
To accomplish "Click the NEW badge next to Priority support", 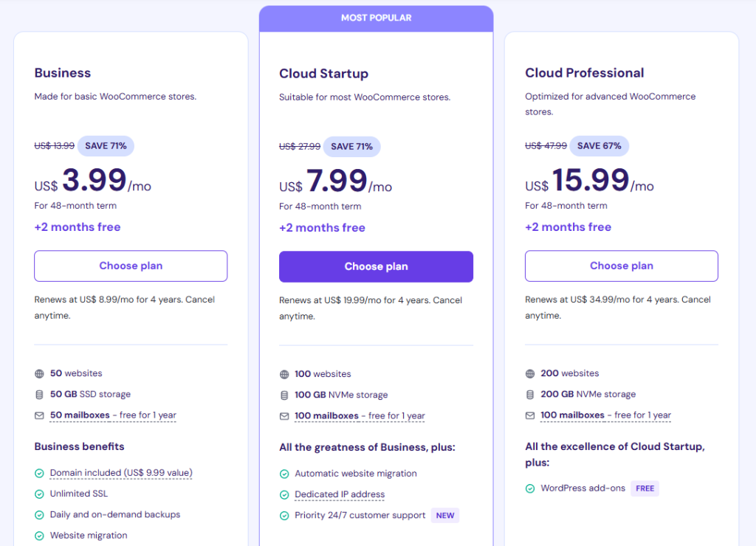I will [x=445, y=516].
